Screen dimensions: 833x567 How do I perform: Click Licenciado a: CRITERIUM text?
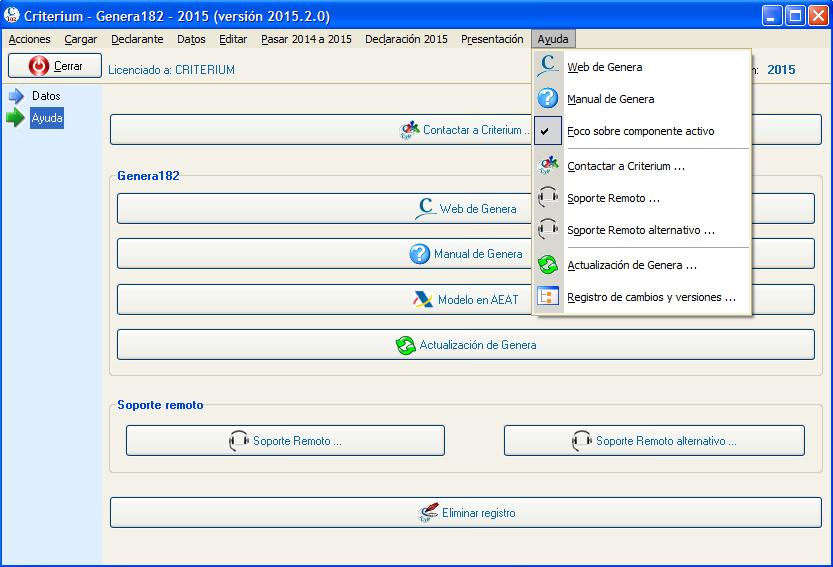click(x=171, y=70)
